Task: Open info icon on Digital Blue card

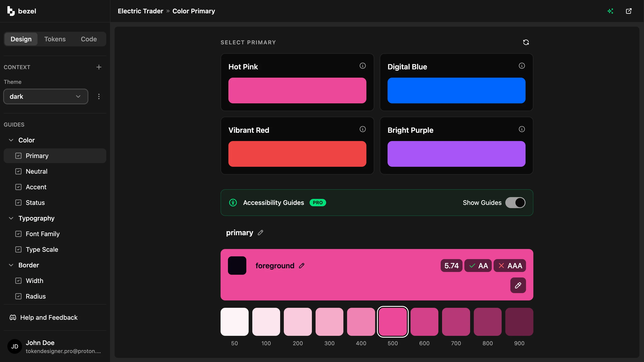Action: pos(521,66)
